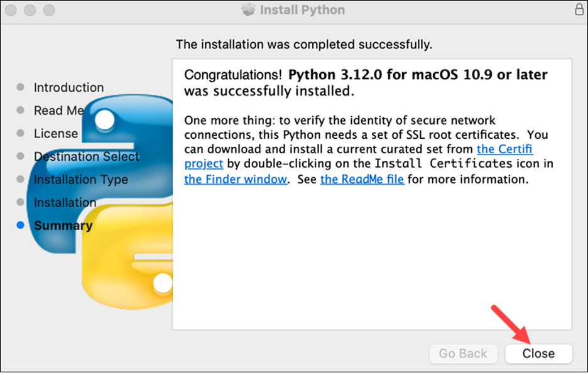The height and width of the screenshot is (373, 588).
Task: Click the installer package icon in title bar
Action: click(248, 9)
